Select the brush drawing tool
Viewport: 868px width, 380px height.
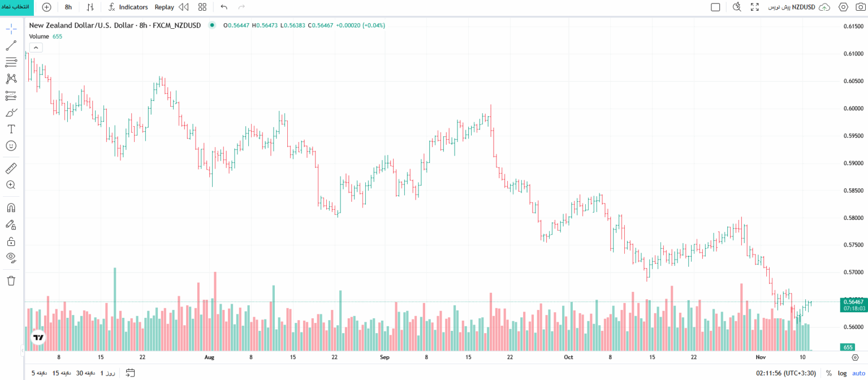tap(11, 113)
